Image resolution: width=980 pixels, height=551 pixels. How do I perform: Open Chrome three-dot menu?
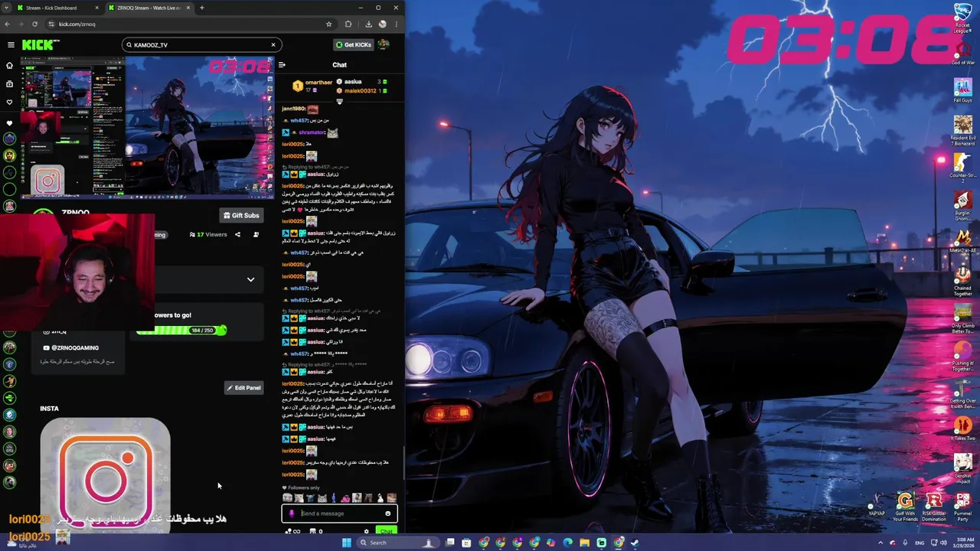pyautogui.click(x=397, y=24)
